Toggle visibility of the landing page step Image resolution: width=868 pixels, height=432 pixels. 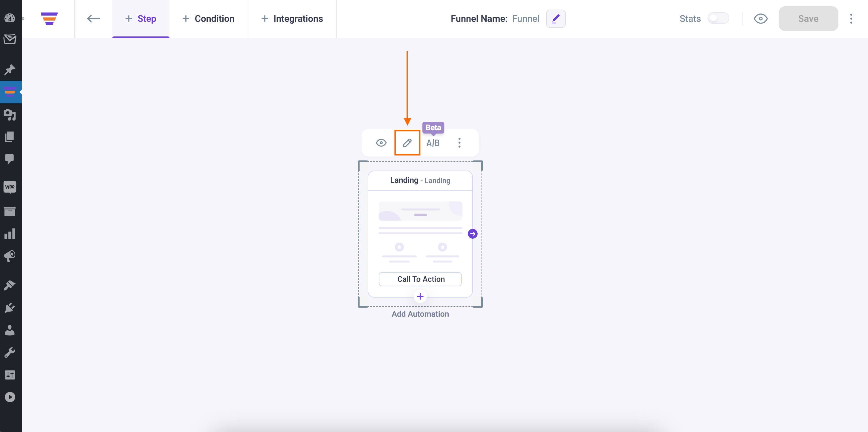(381, 142)
